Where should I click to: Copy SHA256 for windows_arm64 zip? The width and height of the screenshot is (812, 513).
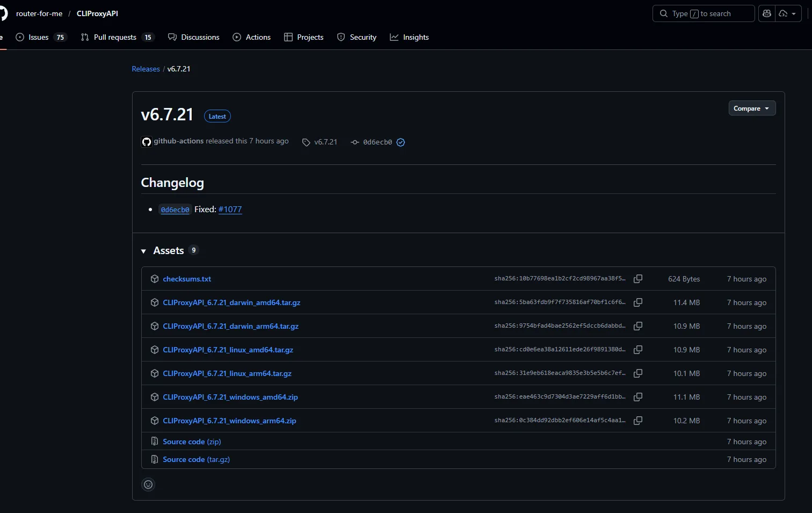tap(638, 421)
